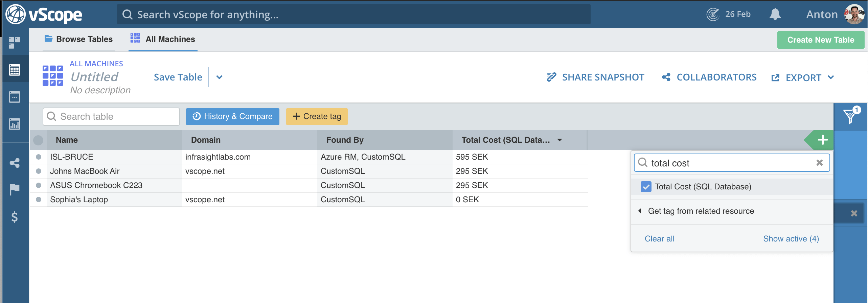The image size is (868, 303).
Task: Focus the Search table input
Action: click(111, 117)
